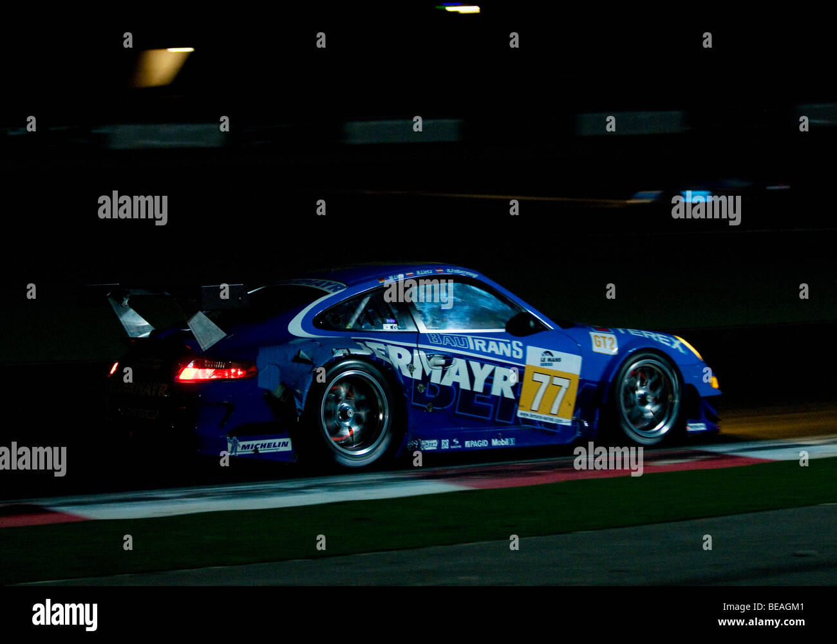Click the GT2 class sticker on fender

pos(603,343)
